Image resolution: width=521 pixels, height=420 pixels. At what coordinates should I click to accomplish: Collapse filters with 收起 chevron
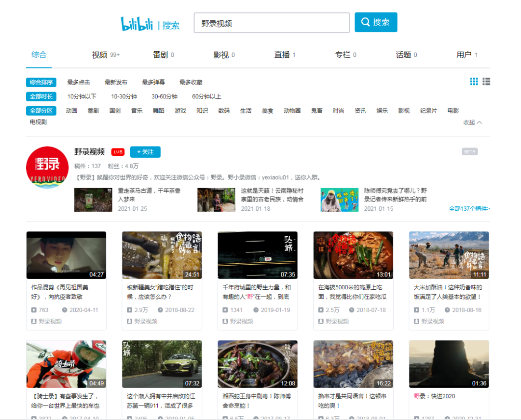472,122
